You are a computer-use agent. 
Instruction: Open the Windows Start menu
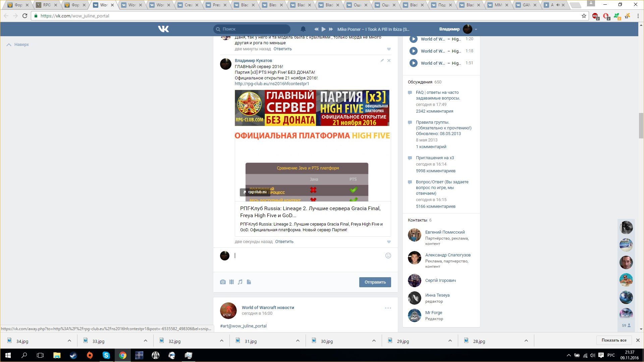8,355
